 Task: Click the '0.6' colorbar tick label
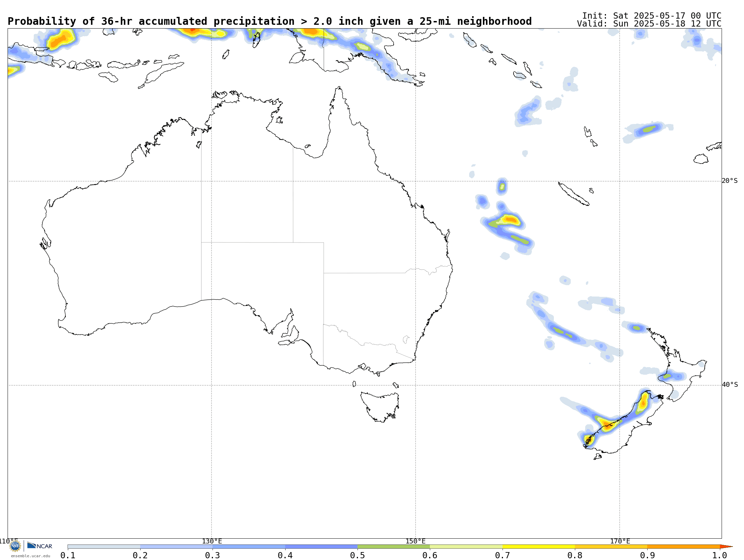pyautogui.click(x=430, y=555)
